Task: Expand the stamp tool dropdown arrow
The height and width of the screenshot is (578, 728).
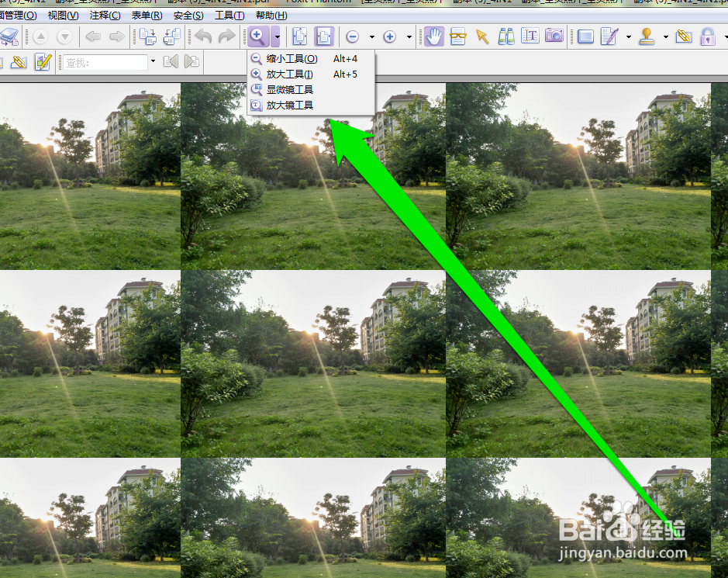Action: 665,36
